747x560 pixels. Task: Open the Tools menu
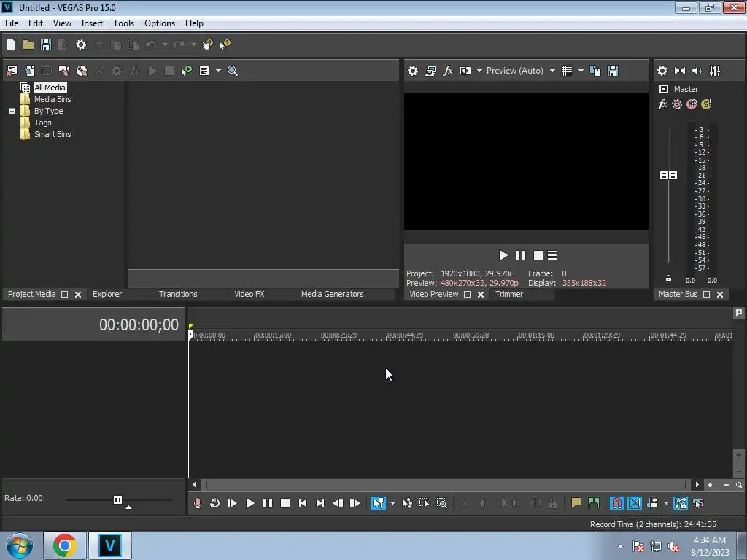[123, 23]
